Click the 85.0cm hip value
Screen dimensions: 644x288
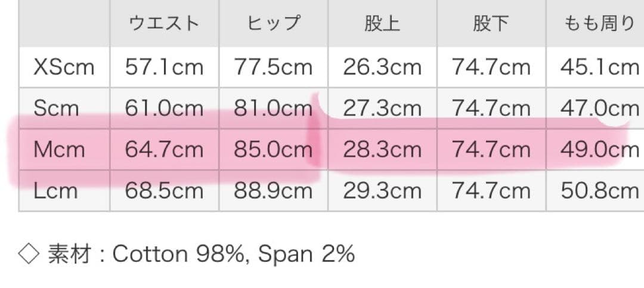(273, 149)
